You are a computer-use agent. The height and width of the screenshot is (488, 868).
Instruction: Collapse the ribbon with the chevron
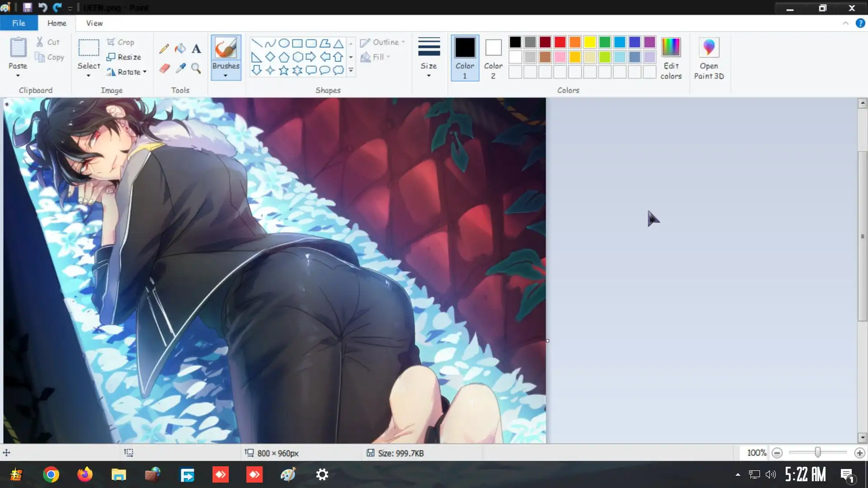click(845, 23)
